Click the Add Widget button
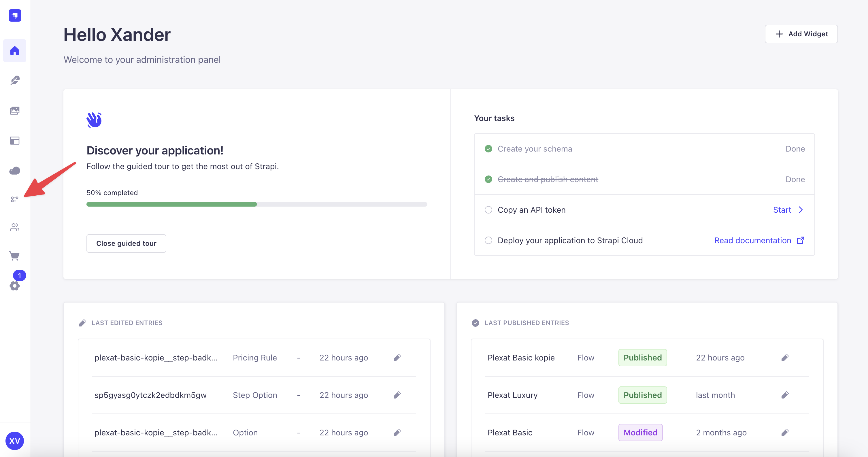 (x=801, y=34)
